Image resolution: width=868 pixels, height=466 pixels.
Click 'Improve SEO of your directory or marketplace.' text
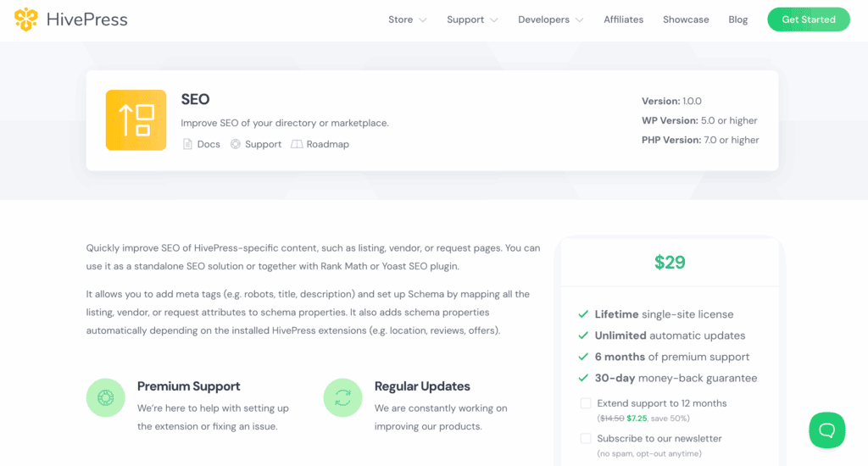[x=285, y=123]
